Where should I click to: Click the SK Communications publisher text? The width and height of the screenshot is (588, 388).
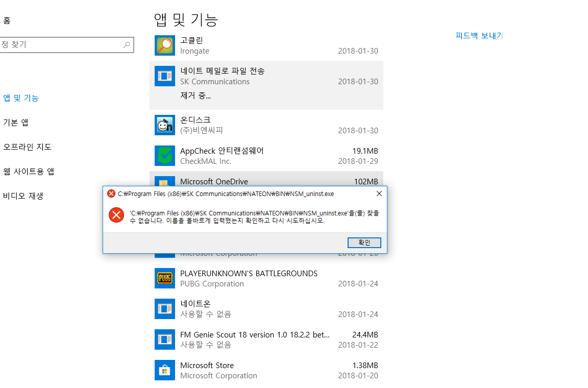pyautogui.click(x=215, y=81)
